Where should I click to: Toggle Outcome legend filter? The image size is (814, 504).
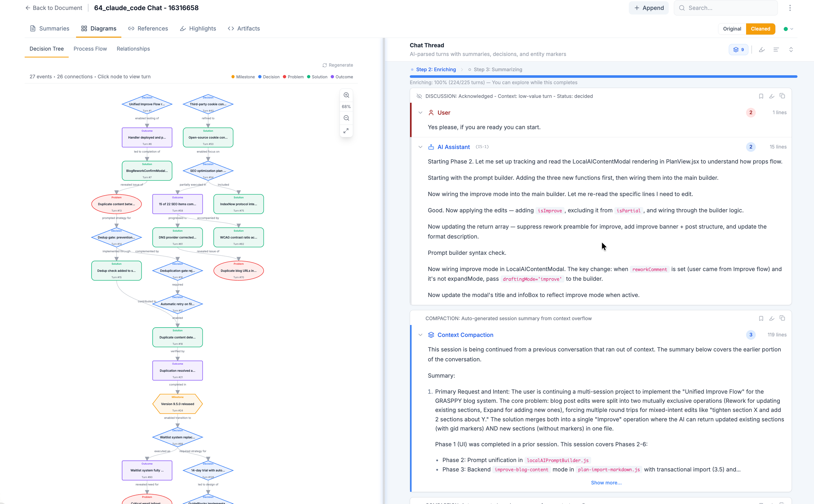pyautogui.click(x=342, y=77)
